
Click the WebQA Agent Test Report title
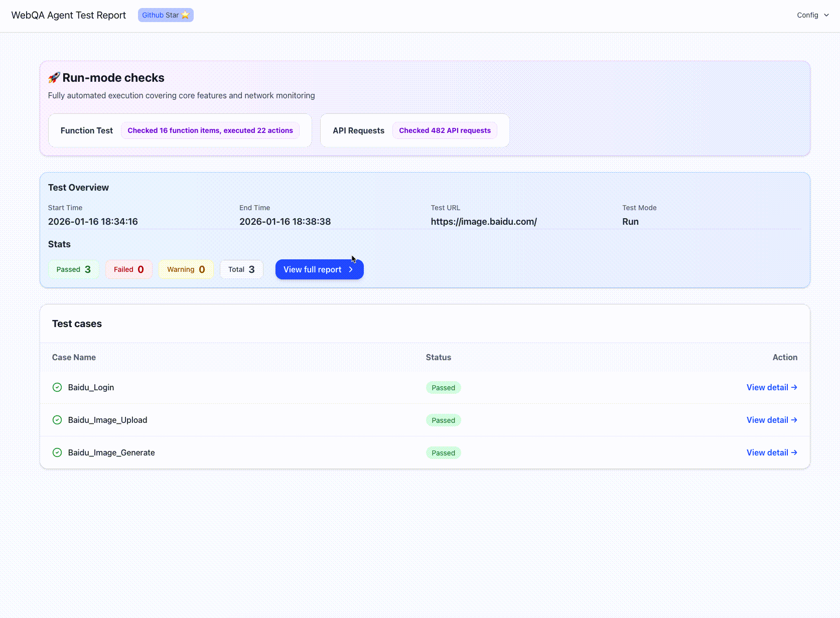[69, 15]
